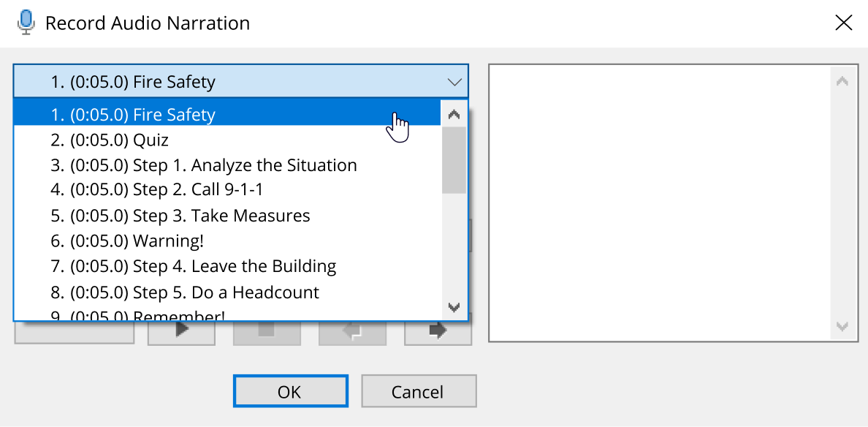Dismiss the dialog with Cancel
The width and height of the screenshot is (868, 427).
[419, 390]
